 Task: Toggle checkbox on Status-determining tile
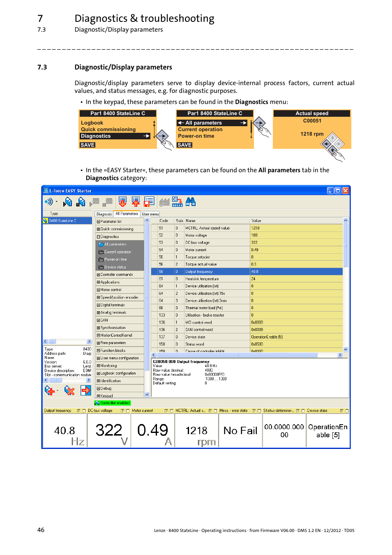click(303, 411)
